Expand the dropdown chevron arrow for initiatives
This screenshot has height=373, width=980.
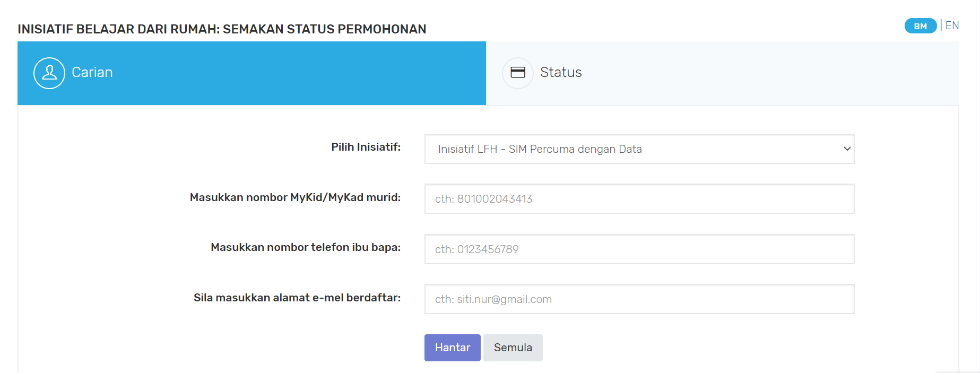coord(847,149)
